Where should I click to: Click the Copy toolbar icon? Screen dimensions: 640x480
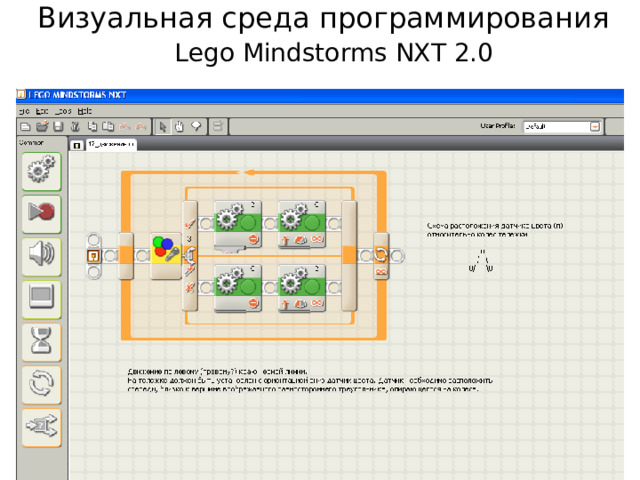pyautogui.click(x=93, y=127)
